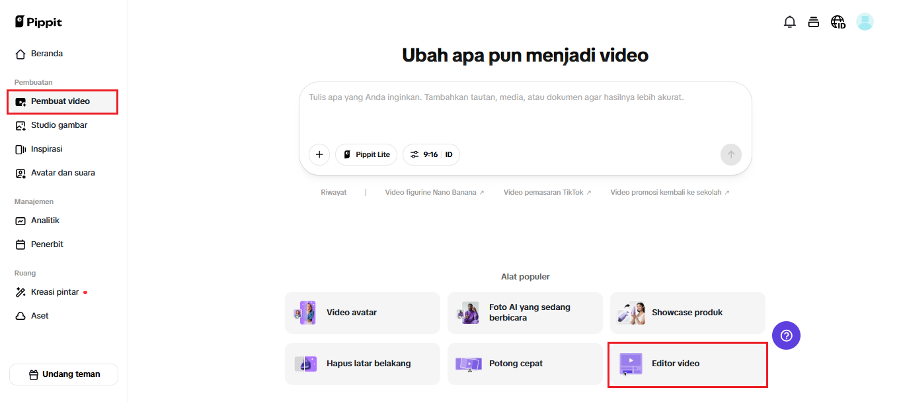Click the prompt text input field

(525, 112)
